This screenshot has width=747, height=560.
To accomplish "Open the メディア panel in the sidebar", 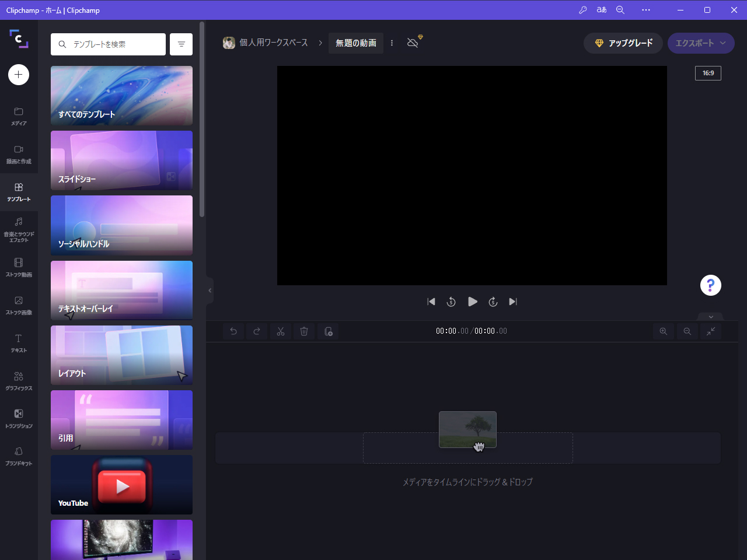I will (x=18, y=115).
